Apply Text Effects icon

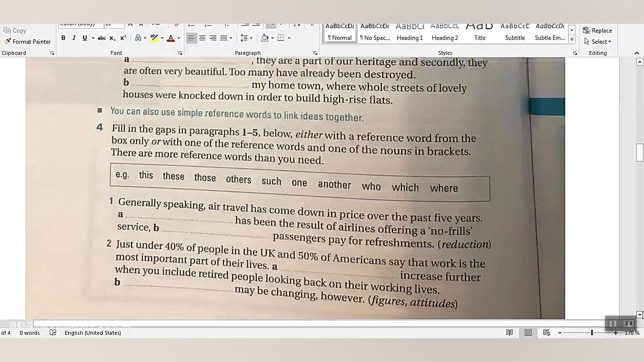coord(138,38)
